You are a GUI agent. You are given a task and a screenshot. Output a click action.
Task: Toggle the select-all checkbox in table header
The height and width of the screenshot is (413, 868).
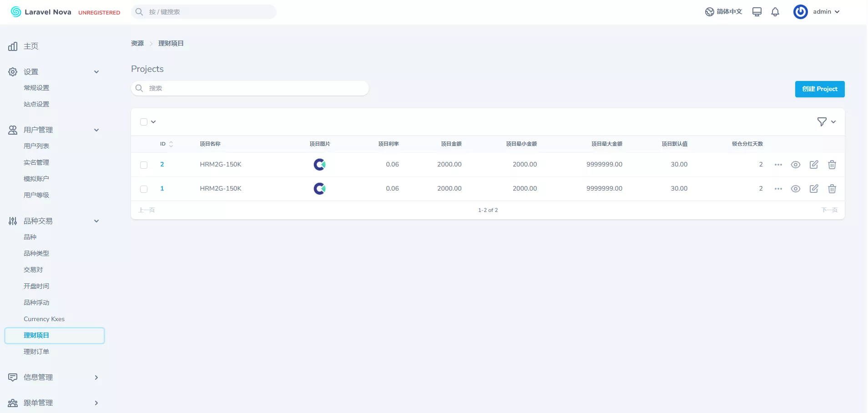(144, 122)
